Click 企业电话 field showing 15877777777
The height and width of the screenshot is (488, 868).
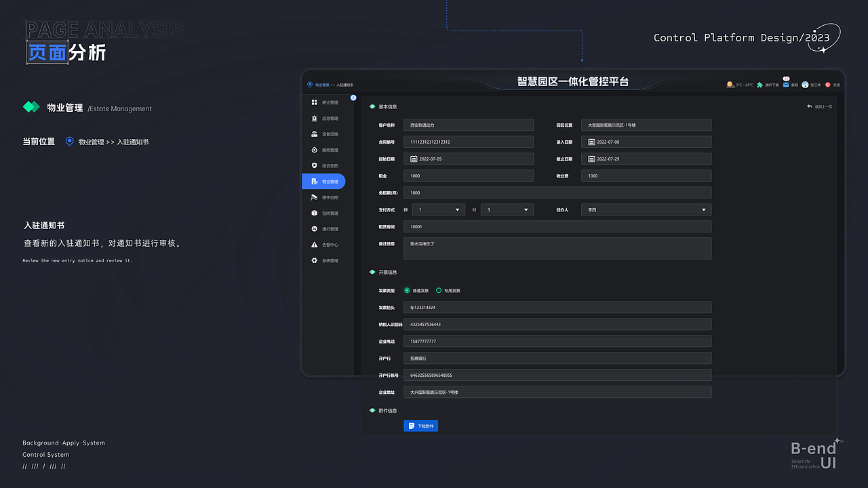(557, 341)
